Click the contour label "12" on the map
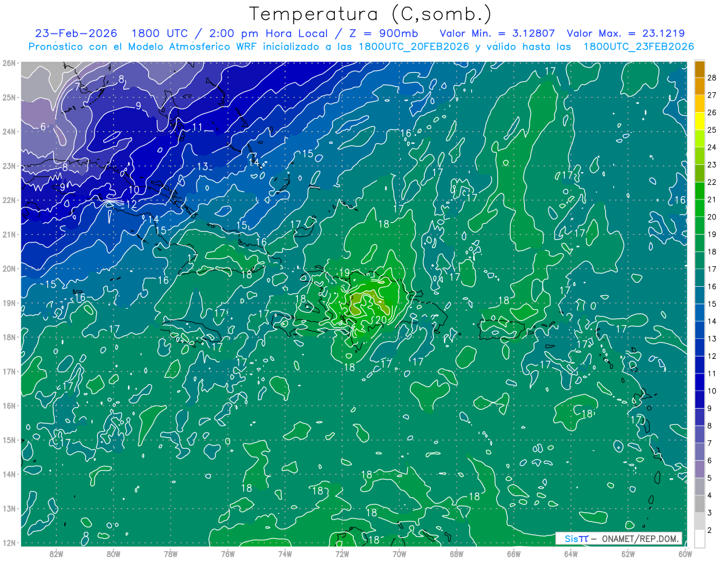Screen dimensions: 728x562 [131, 205]
